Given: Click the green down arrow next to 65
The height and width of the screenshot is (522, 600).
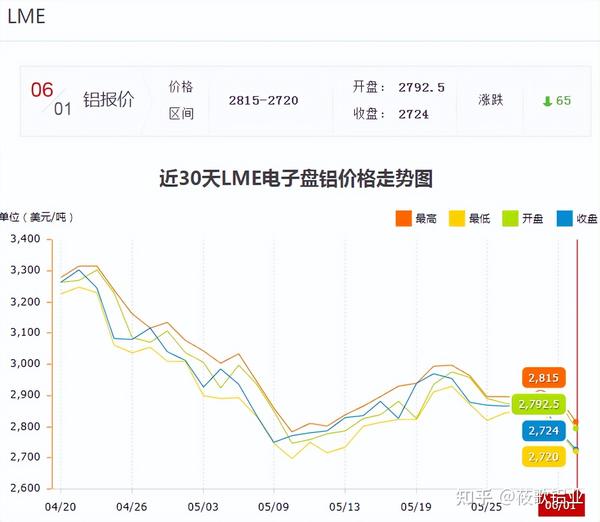Looking at the screenshot, I should (548, 101).
